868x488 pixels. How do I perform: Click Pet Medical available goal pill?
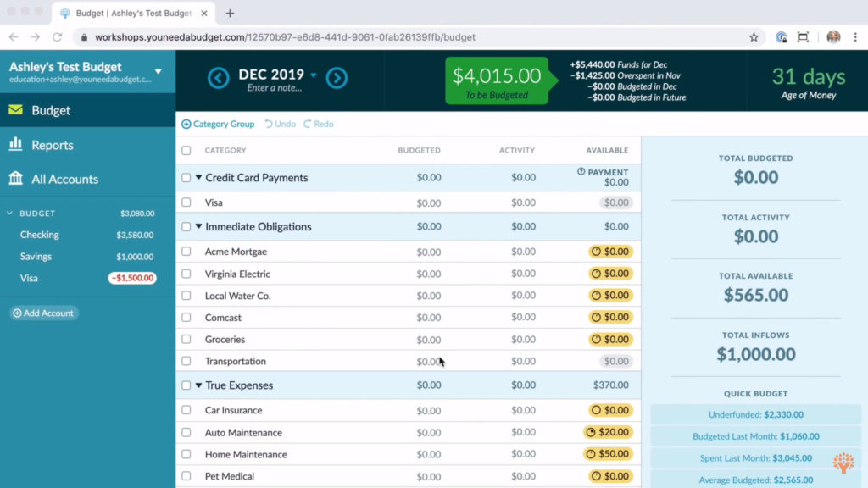coord(610,476)
